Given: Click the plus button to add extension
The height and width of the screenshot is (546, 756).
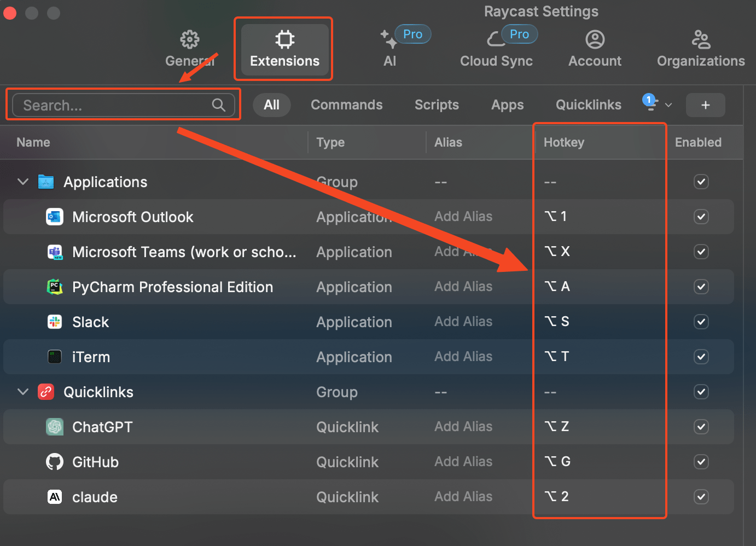Looking at the screenshot, I should click(x=706, y=105).
